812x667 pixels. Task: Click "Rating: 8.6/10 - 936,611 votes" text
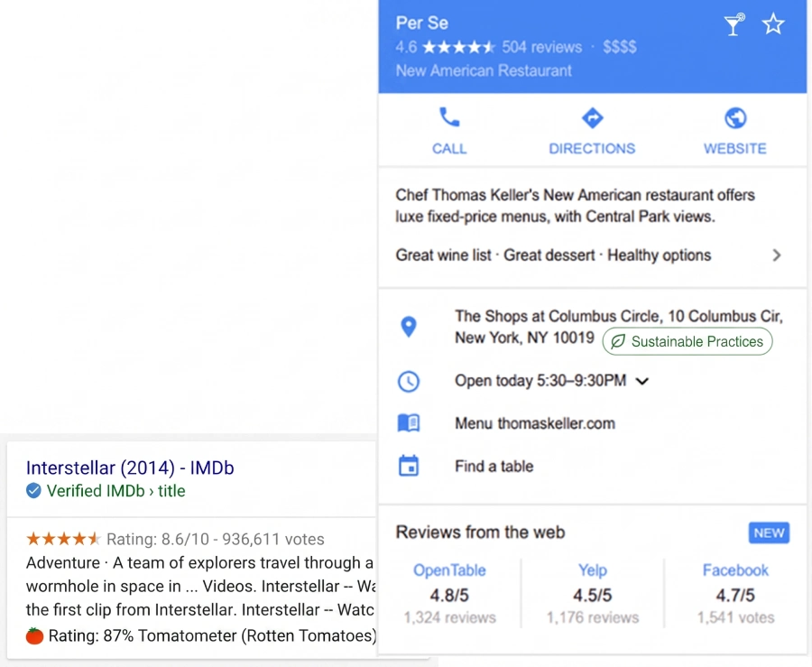(216, 539)
